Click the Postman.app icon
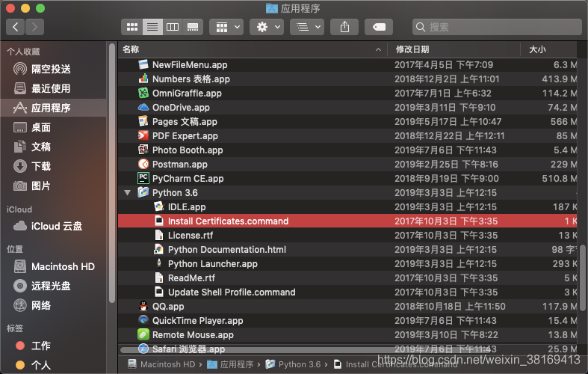This screenshot has height=374, width=588. [143, 164]
